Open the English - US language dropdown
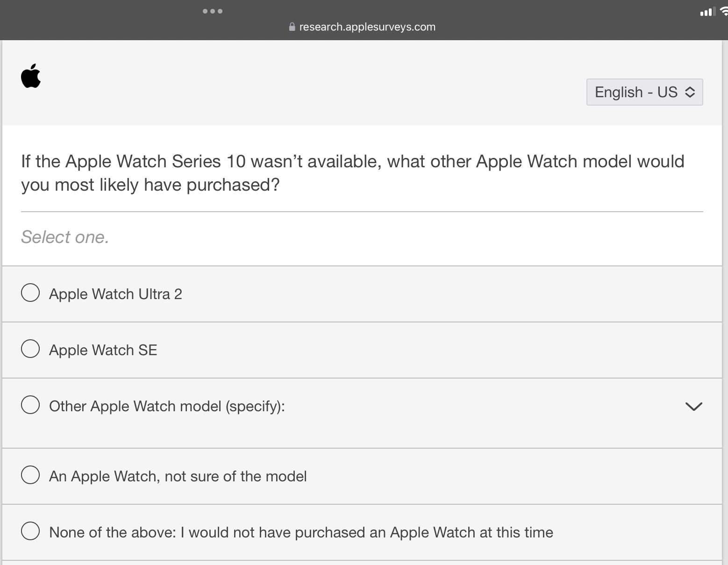 coord(644,92)
